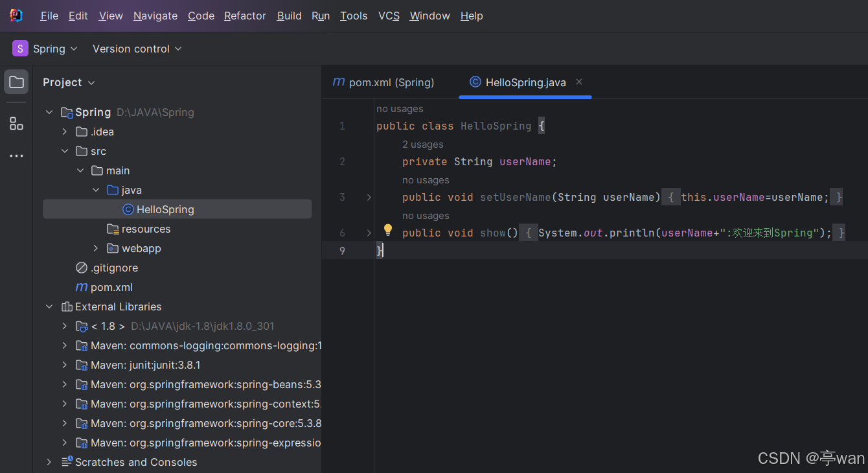Expand the .idea folder
The image size is (868, 473).
point(64,132)
